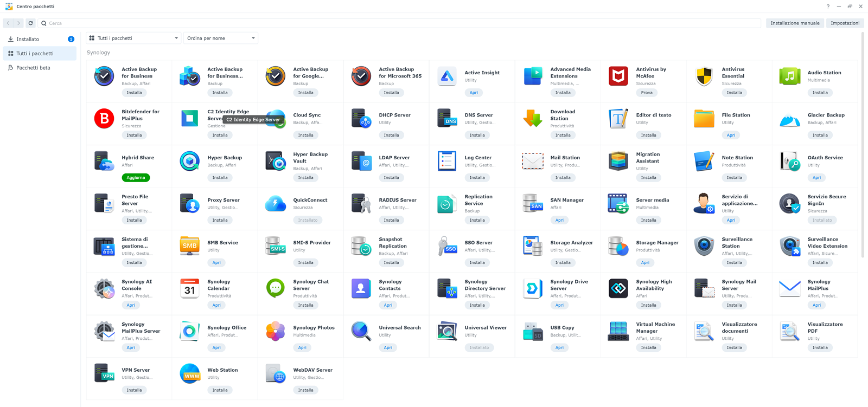Click in the Cerca search field

pyautogui.click(x=400, y=23)
